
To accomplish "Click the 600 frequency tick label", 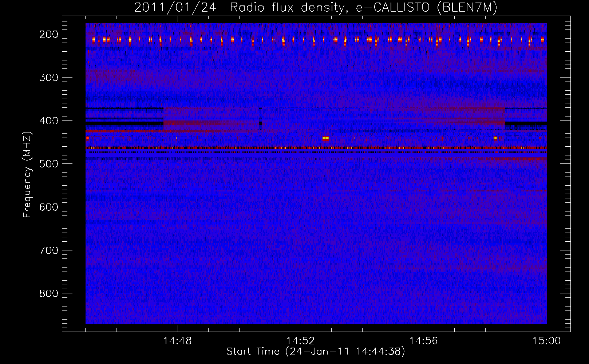I will tap(49, 207).
